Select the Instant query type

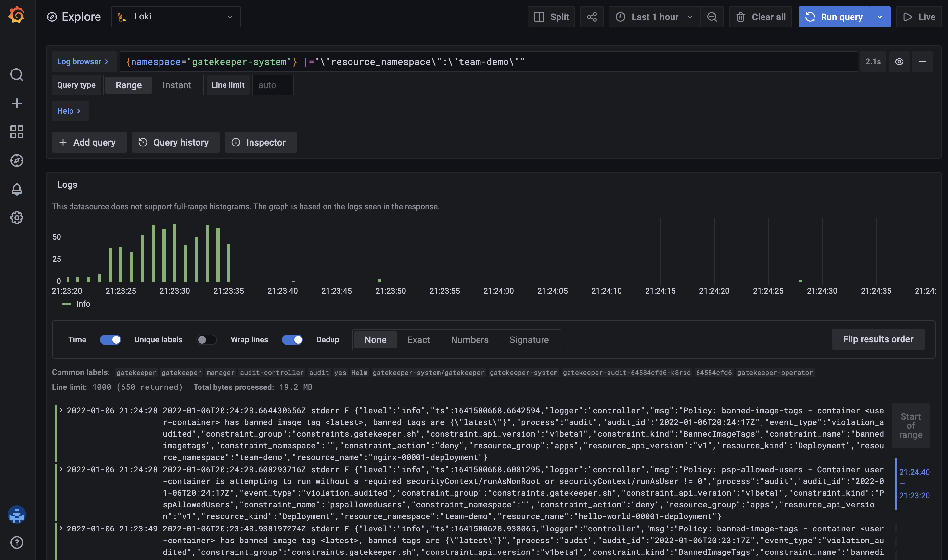point(177,85)
